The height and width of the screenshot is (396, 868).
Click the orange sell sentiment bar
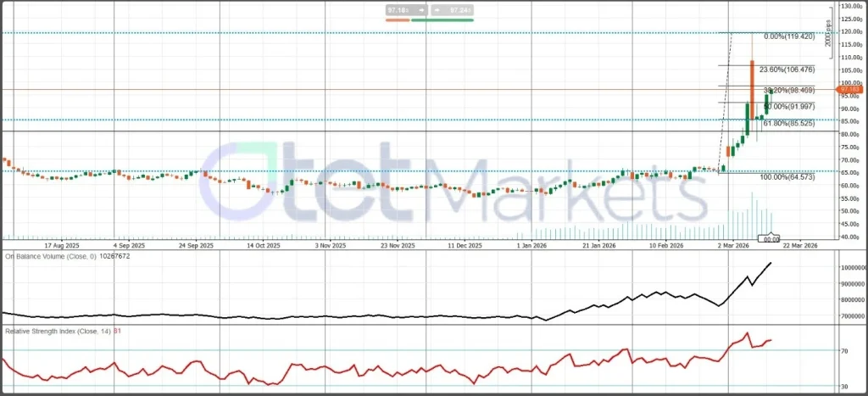tap(397, 19)
